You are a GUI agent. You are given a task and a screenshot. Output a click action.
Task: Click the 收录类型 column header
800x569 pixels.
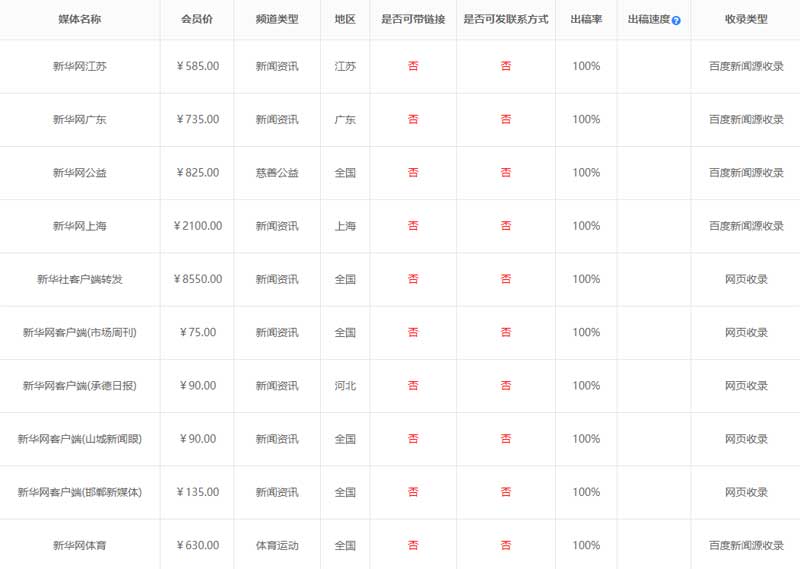coord(746,19)
